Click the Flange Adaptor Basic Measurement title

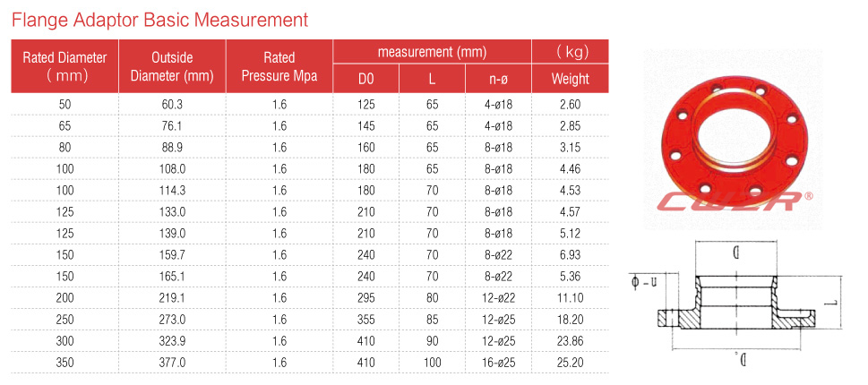(x=160, y=21)
